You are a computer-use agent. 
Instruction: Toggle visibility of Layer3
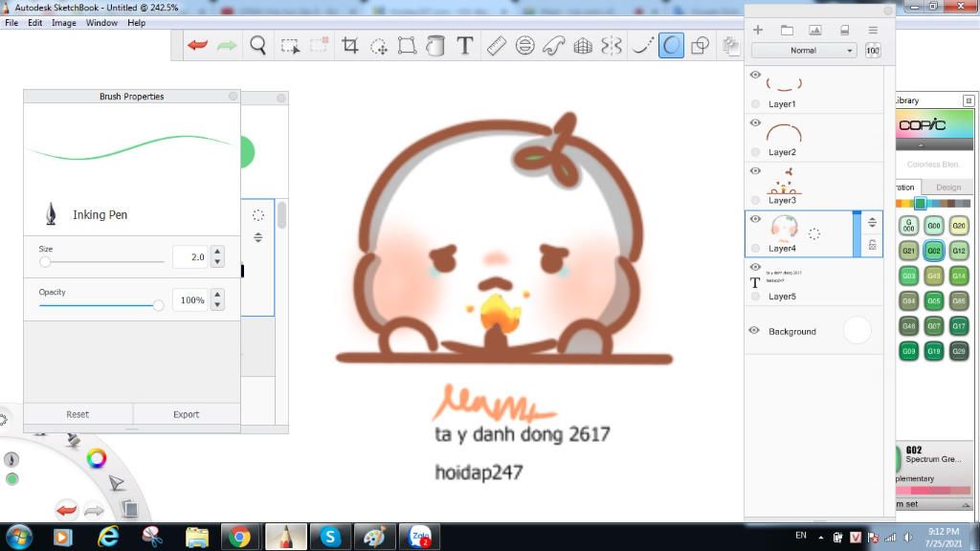pyautogui.click(x=755, y=170)
